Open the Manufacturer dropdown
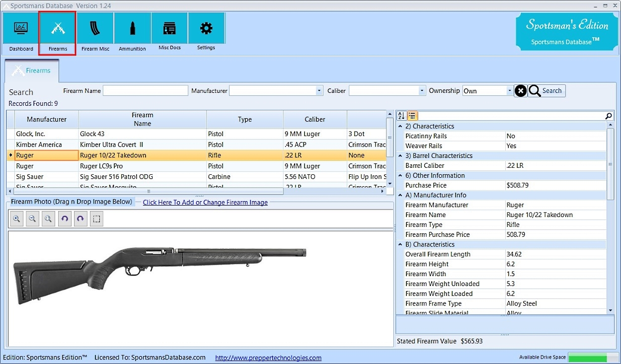Viewport: 621px width, 364px height. pos(319,91)
